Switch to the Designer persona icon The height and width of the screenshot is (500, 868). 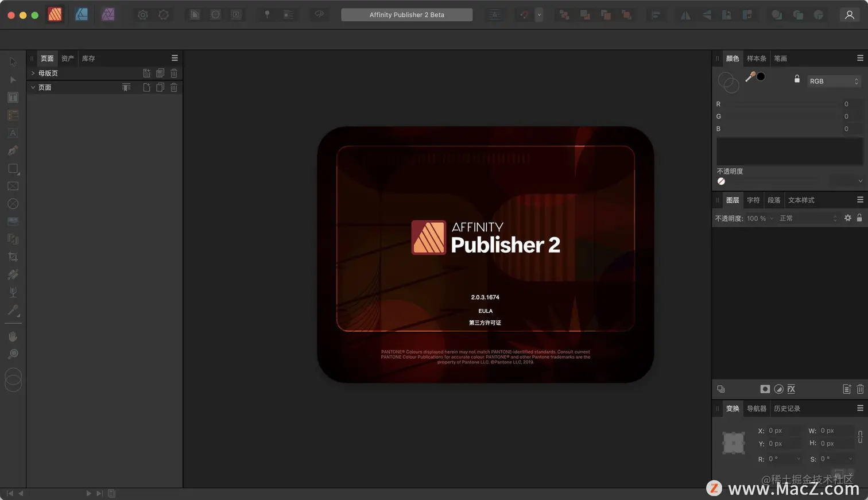(x=82, y=14)
